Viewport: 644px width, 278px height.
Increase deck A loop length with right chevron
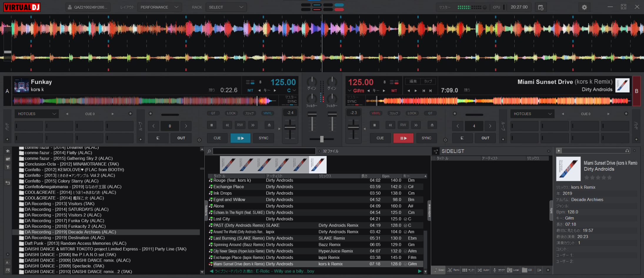tap(186, 126)
